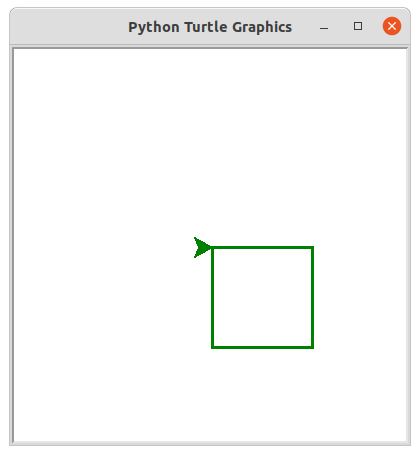Click the blank title bar area left of the title
Image resolution: width=420 pixels, height=455 pixels.
pos(68,27)
